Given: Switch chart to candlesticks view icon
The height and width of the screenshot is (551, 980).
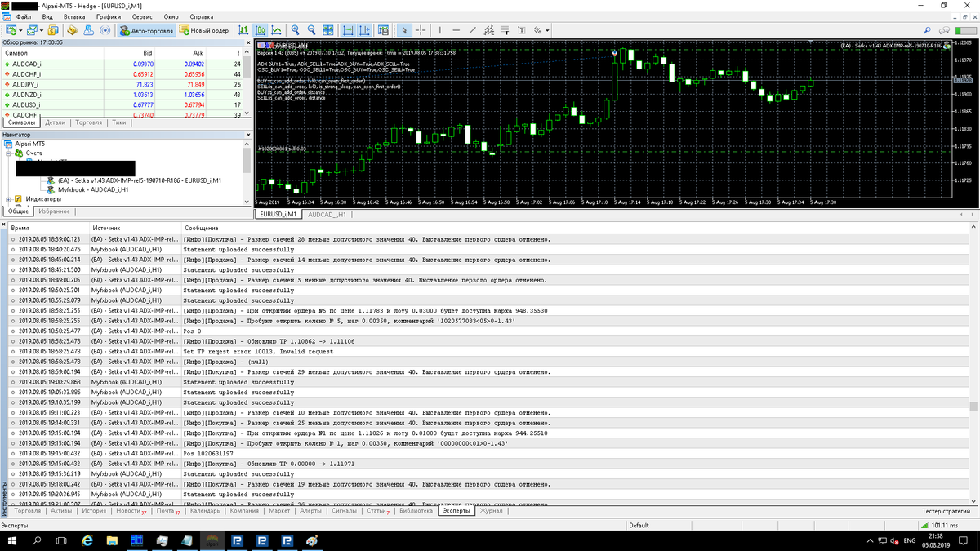Looking at the screenshot, I should pyautogui.click(x=261, y=30).
